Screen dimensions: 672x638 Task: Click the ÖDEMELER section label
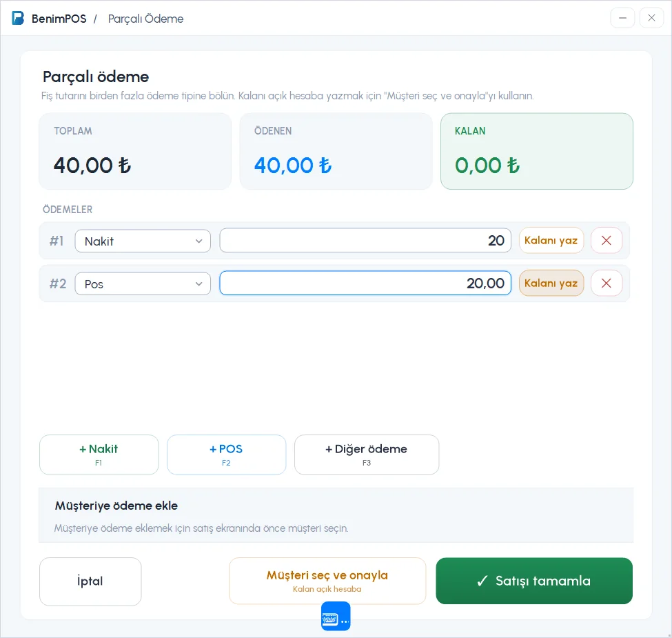click(x=68, y=210)
